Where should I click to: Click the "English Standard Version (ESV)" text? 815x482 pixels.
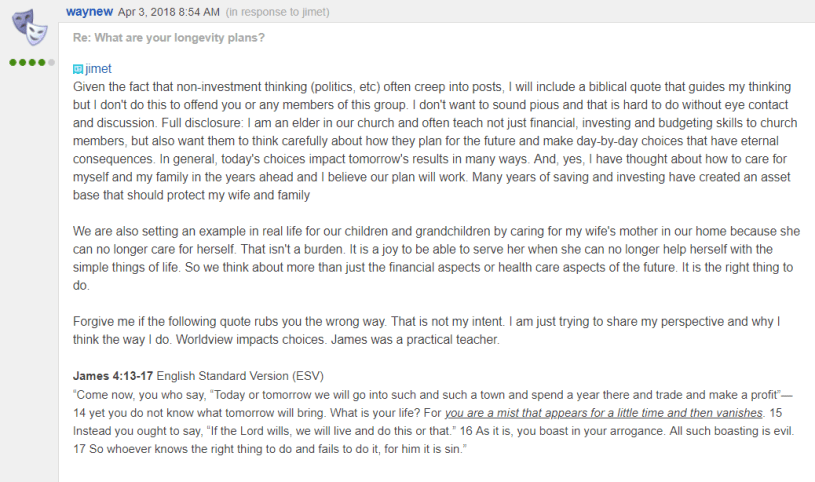point(238,375)
